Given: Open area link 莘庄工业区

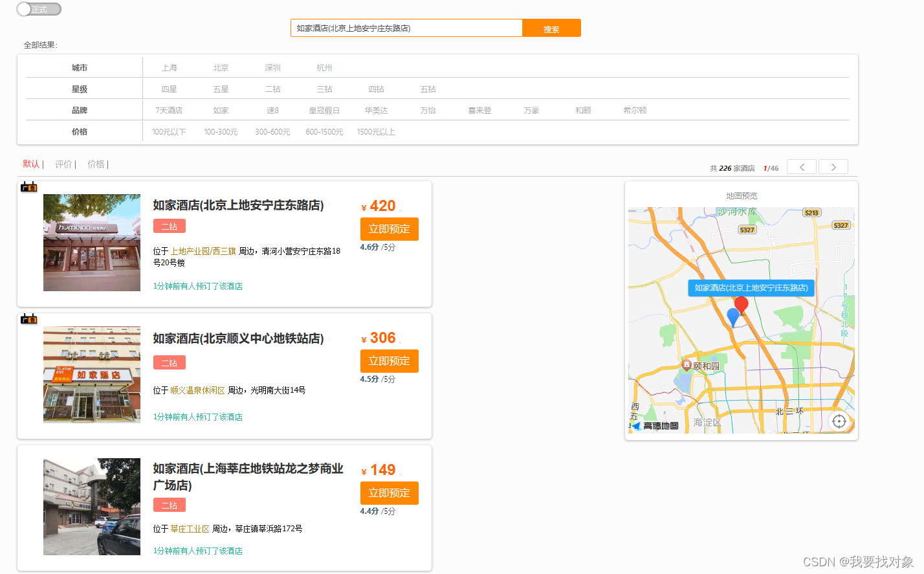Looking at the screenshot, I should click(x=190, y=529).
